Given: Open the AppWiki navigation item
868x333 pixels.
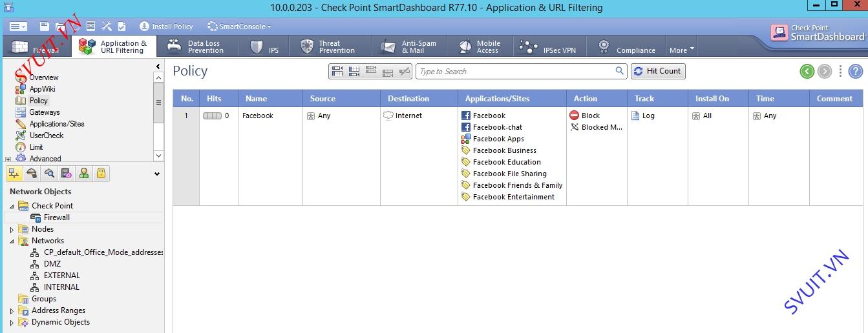Looking at the screenshot, I should (36, 89).
